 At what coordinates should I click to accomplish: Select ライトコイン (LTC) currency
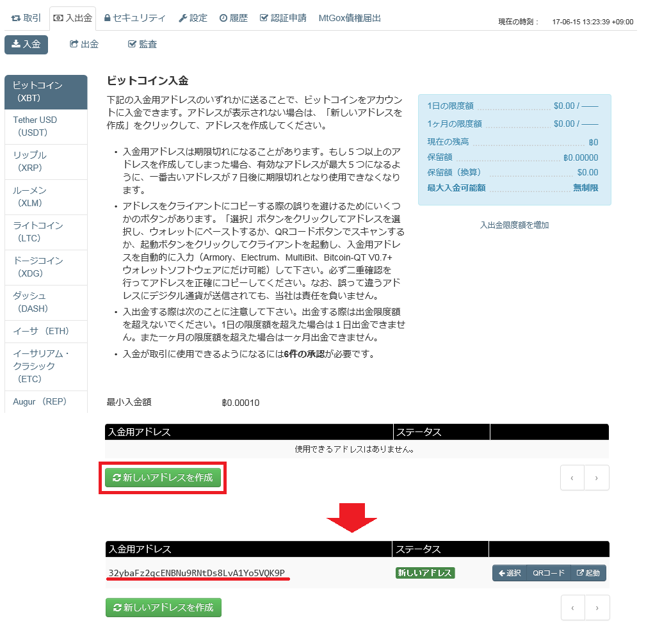(x=45, y=232)
